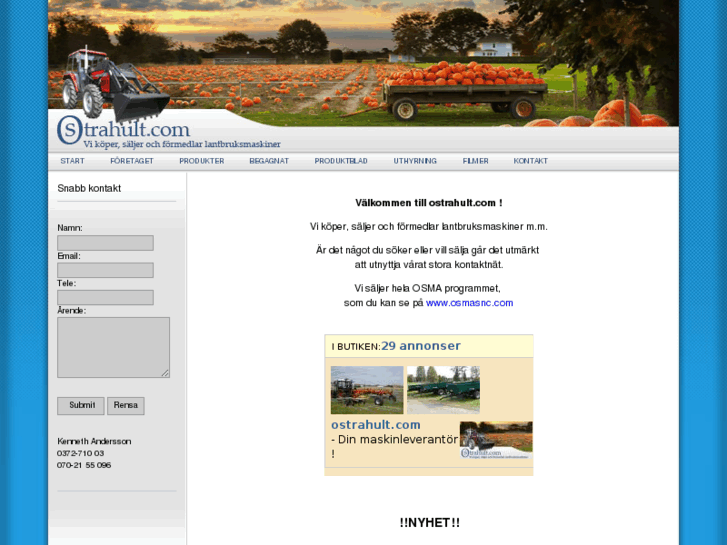Viewport: 727px width, 545px height.
Task: Open the PRODUKTER navigation item
Action: (202, 161)
